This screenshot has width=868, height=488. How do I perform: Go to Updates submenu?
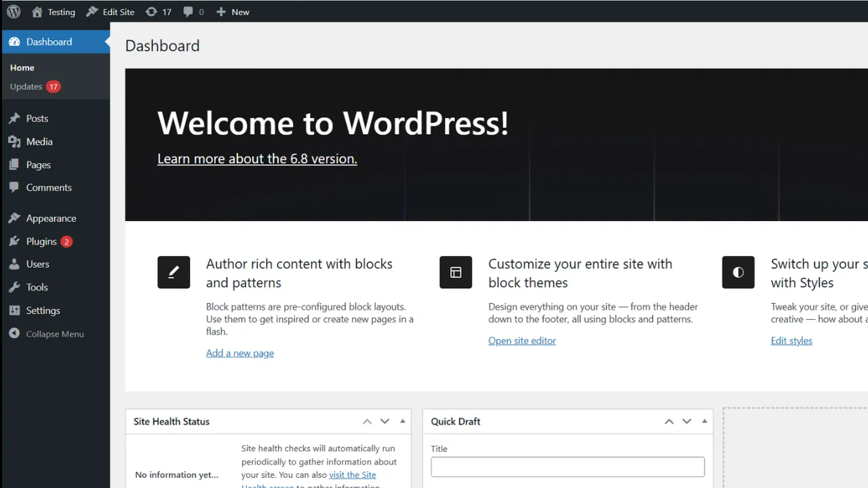26,87
